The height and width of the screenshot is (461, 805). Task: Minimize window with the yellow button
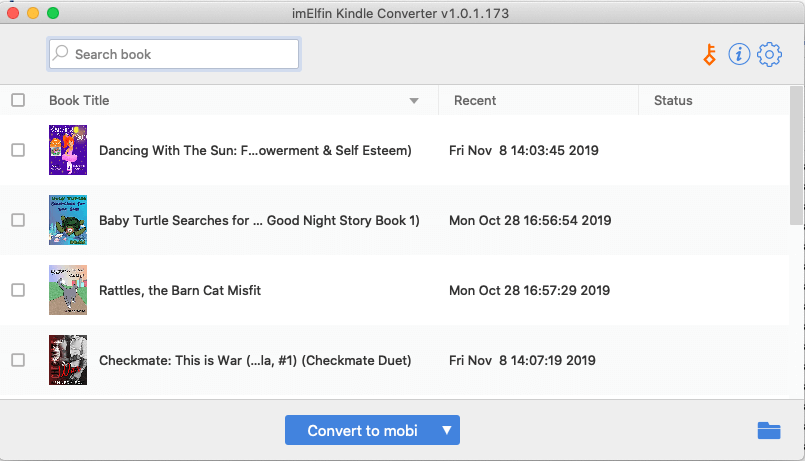point(33,13)
